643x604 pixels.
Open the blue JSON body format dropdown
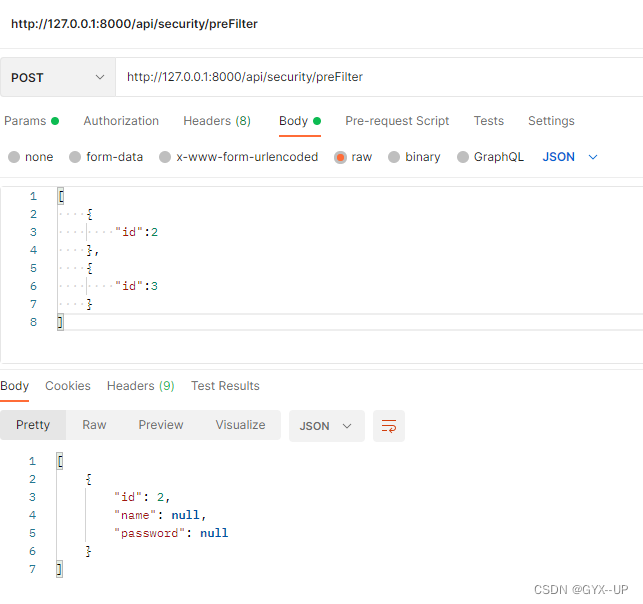(x=570, y=157)
